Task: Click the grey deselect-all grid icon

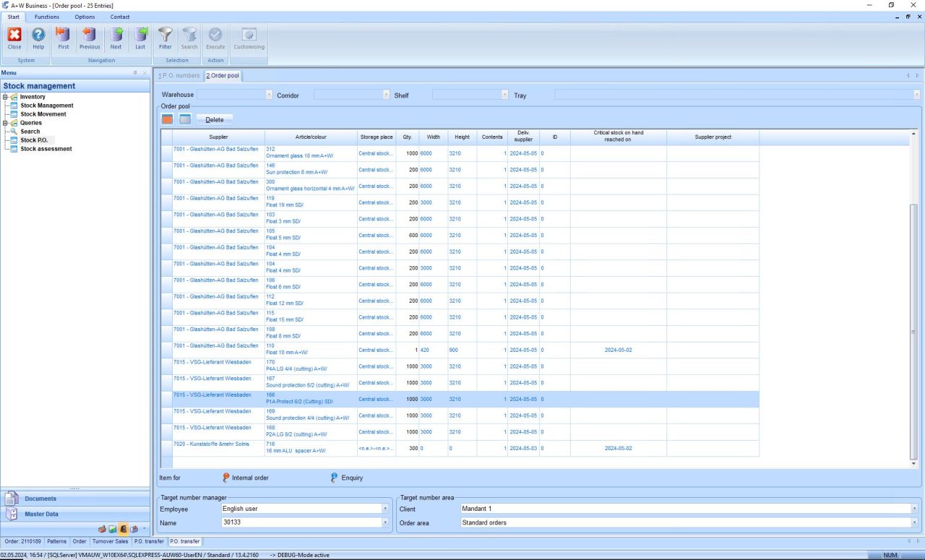Action: 185,119
